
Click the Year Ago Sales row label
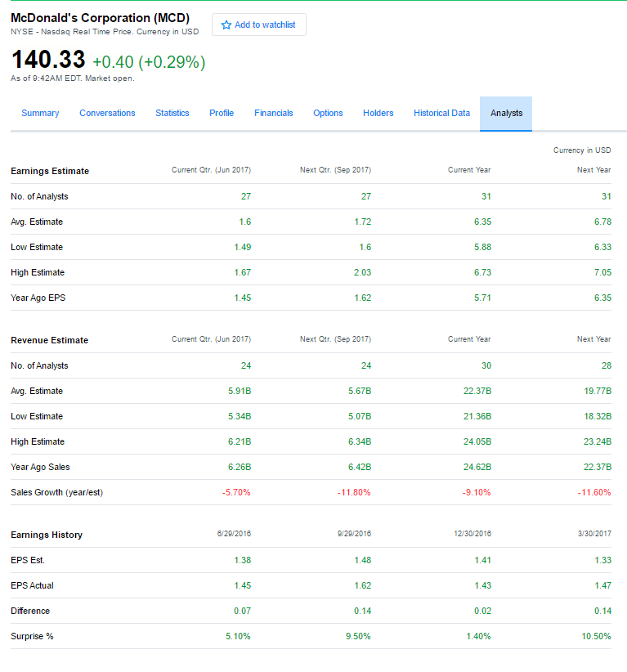pyautogui.click(x=40, y=467)
